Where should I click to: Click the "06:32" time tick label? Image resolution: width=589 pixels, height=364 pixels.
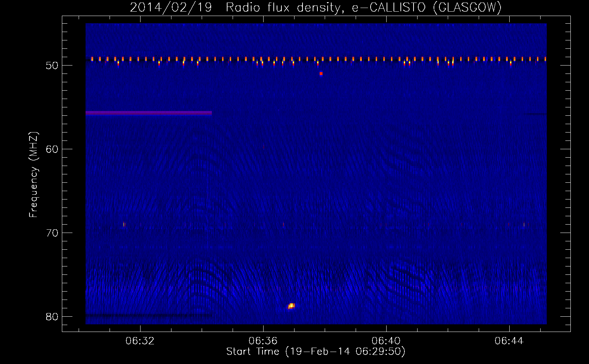pyautogui.click(x=140, y=341)
